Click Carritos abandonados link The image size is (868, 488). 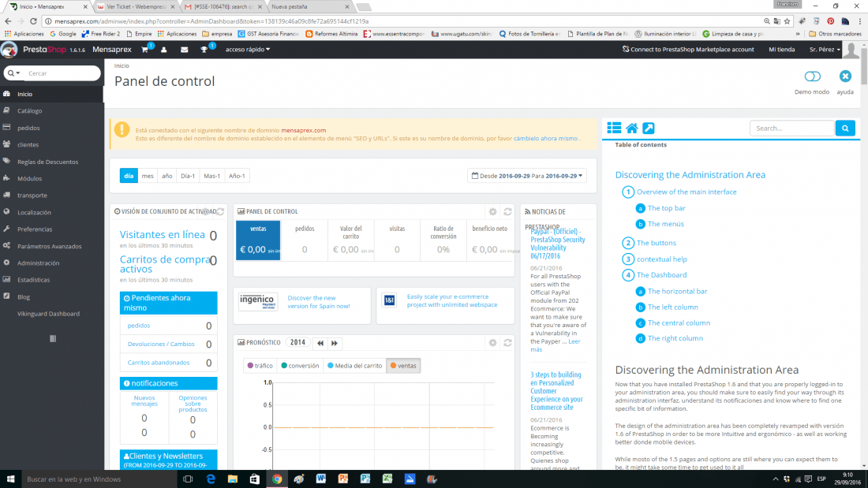pyautogui.click(x=159, y=363)
